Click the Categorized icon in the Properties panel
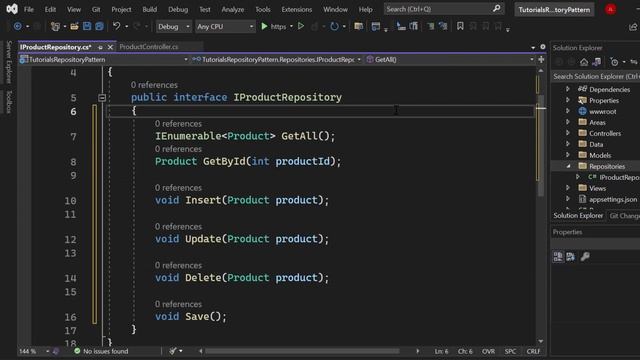Screen dimensions: 640x360 [x=558, y=256]
